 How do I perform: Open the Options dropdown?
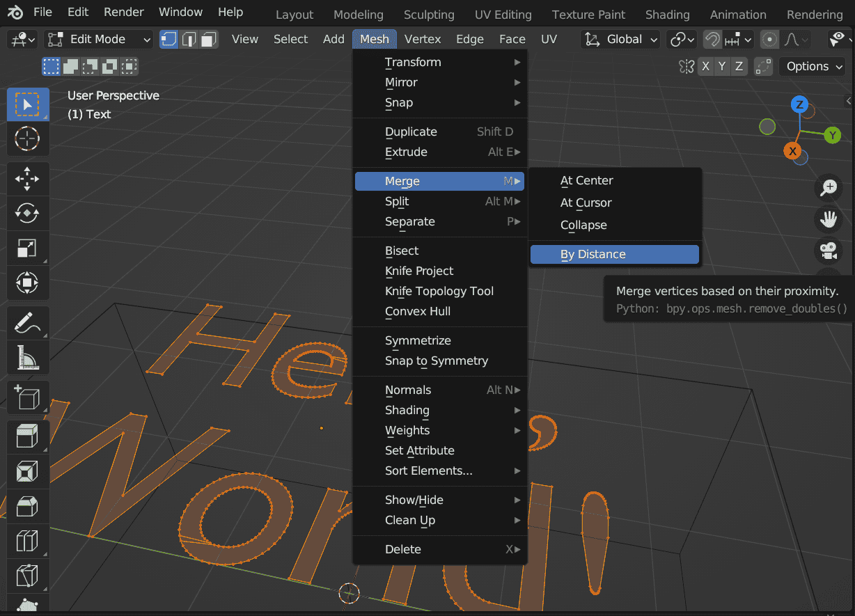point(813,67)
